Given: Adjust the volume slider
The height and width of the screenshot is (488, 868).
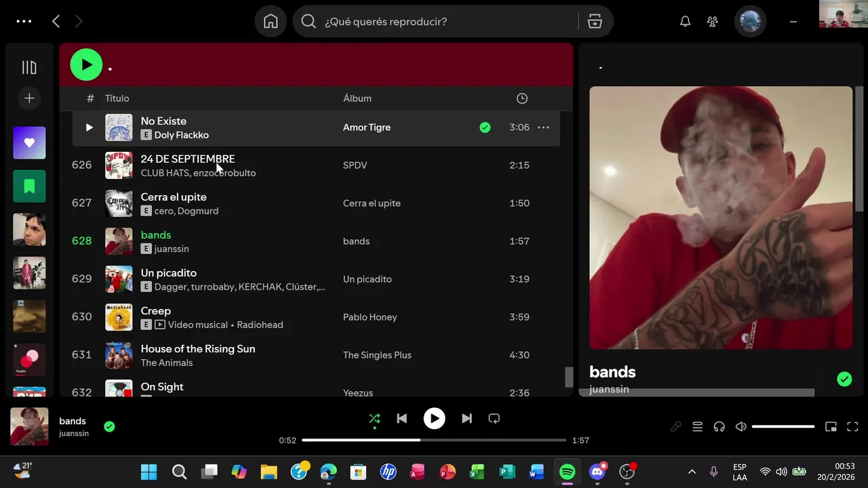Looking at the screenshot, I should tap(783, 427).
